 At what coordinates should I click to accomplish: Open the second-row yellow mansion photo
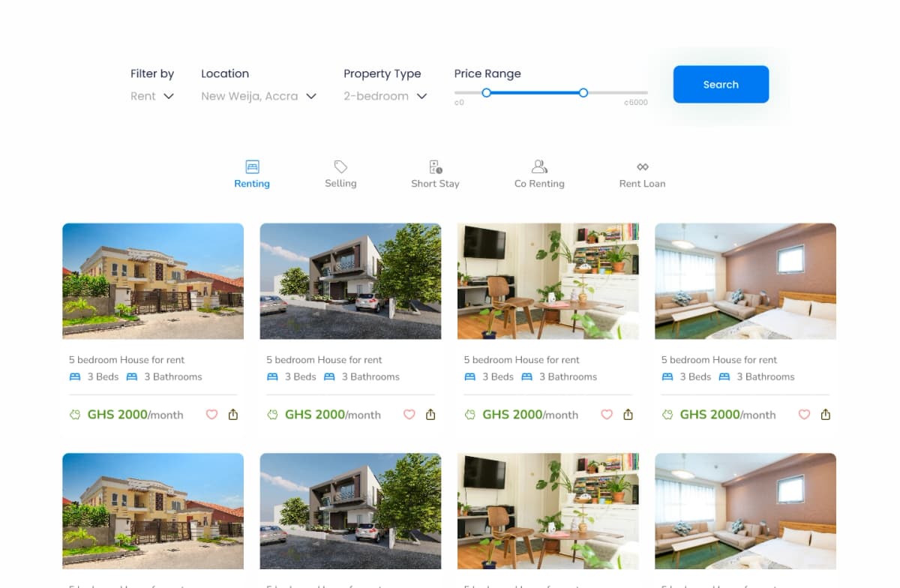tap(153, 511)
